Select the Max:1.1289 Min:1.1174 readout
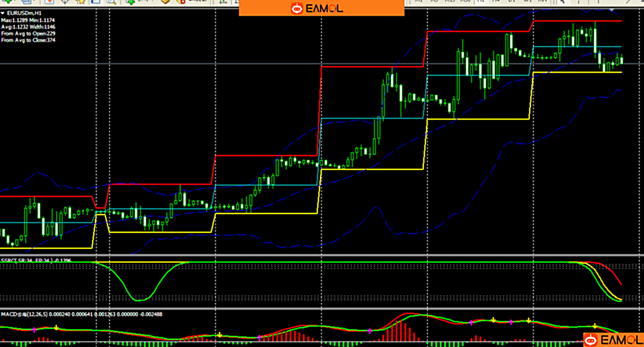Viewport: 644px width, 347px height. tap(28, 20)
